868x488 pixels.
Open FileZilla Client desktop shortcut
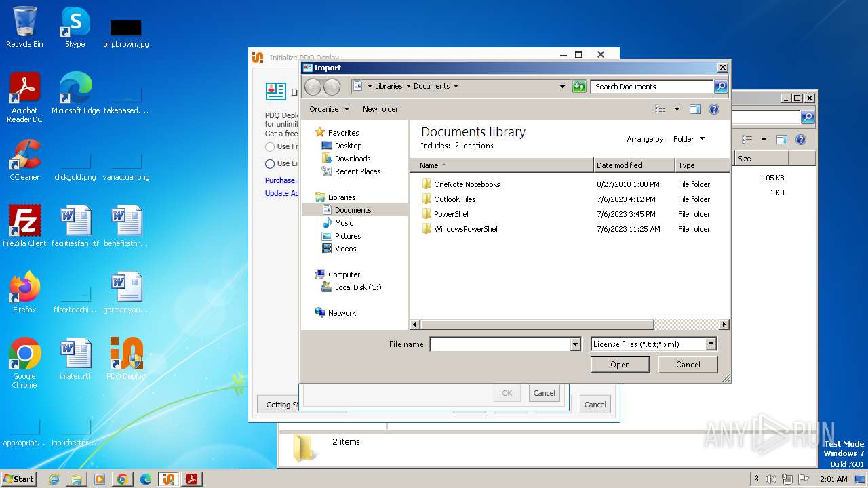coord(24,226)
